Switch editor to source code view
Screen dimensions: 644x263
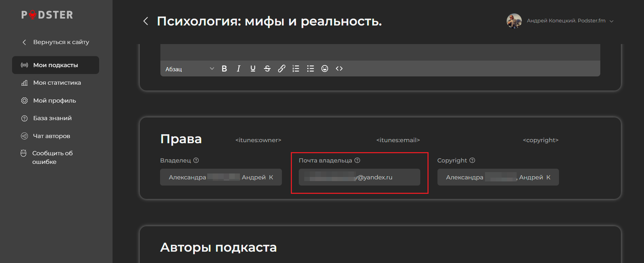tap(339, 69)
